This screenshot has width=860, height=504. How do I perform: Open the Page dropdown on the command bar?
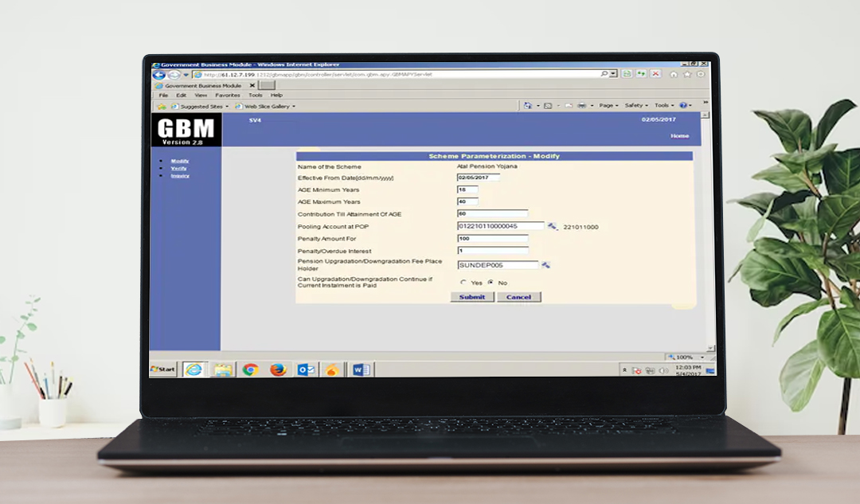coord(608,105)
